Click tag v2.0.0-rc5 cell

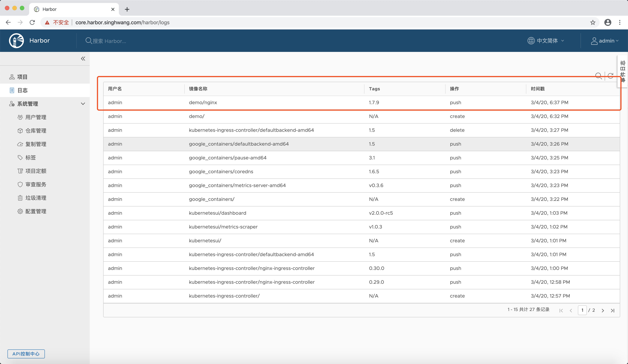[381, 213]
